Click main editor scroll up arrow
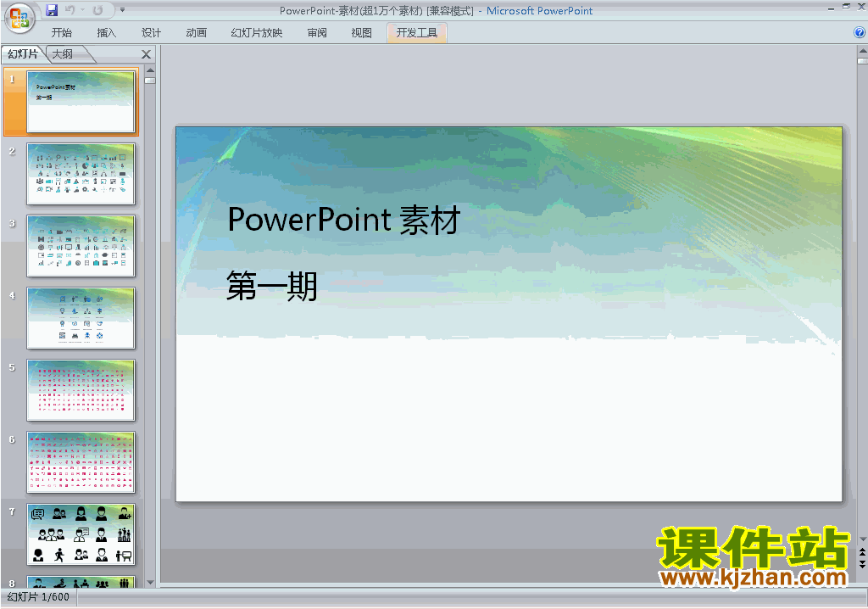Image resolution: width=868 pixels, height=609 pixels. [x=862, y=51]
